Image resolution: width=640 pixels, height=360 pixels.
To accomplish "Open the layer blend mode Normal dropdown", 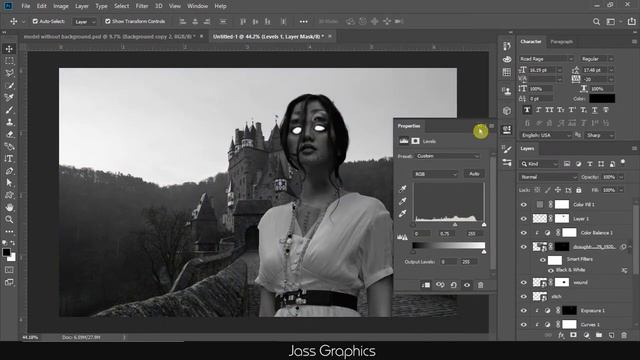I will pos(548,177).
